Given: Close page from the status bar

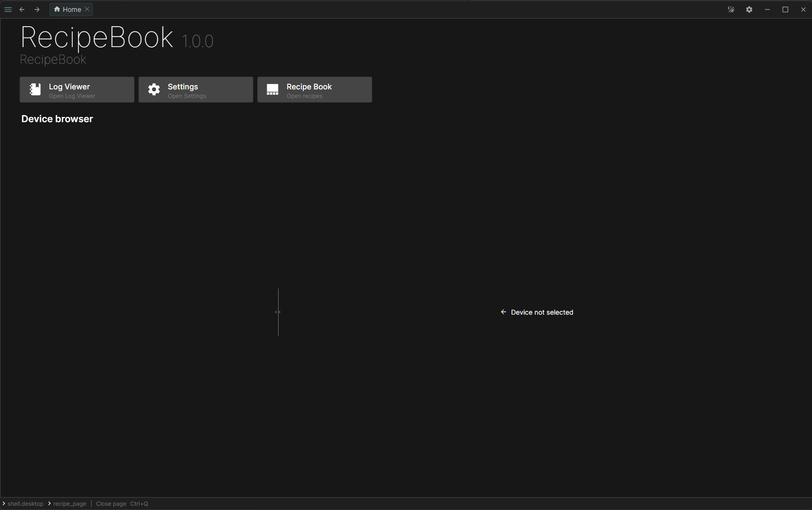Looking at the screenshot, I should click(111, 503).
